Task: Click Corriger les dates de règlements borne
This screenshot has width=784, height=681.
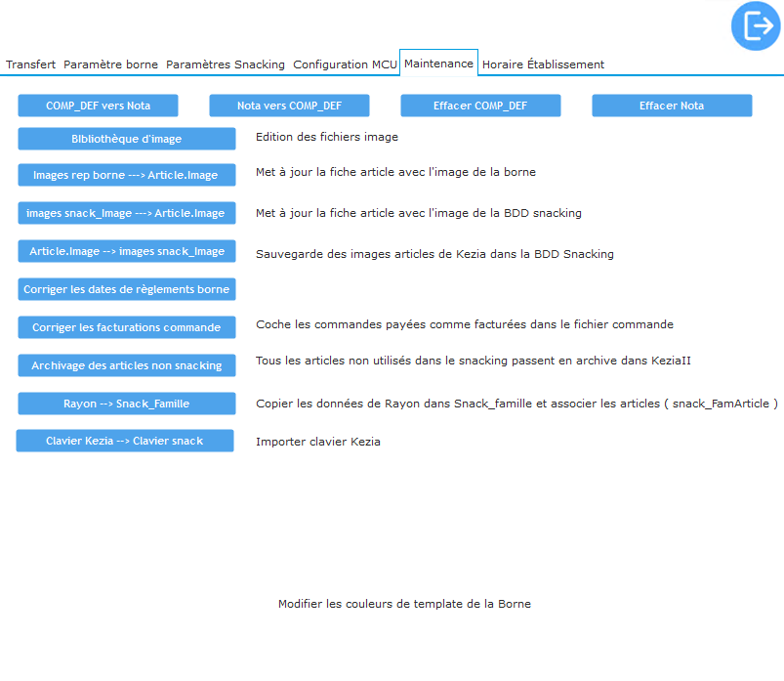Action: [127, 289]
